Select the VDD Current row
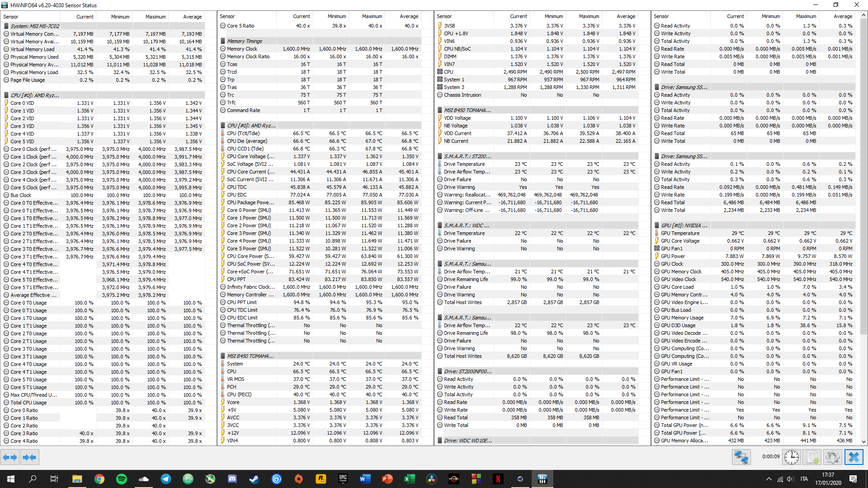Image resolution: width=868 pixels, height=488 pixels. pyautogui.click(x=538, y=133)
